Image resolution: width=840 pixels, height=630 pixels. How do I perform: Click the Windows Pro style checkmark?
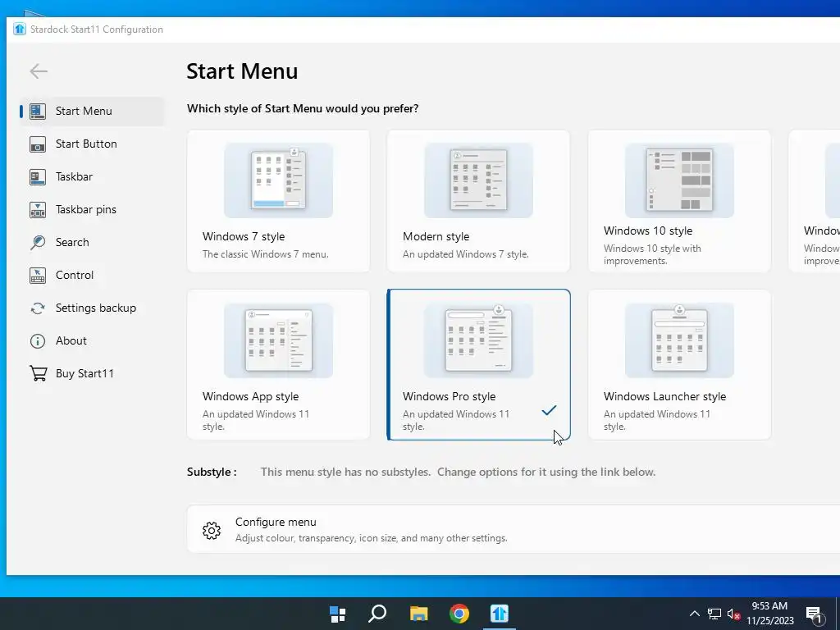[549, 410]
